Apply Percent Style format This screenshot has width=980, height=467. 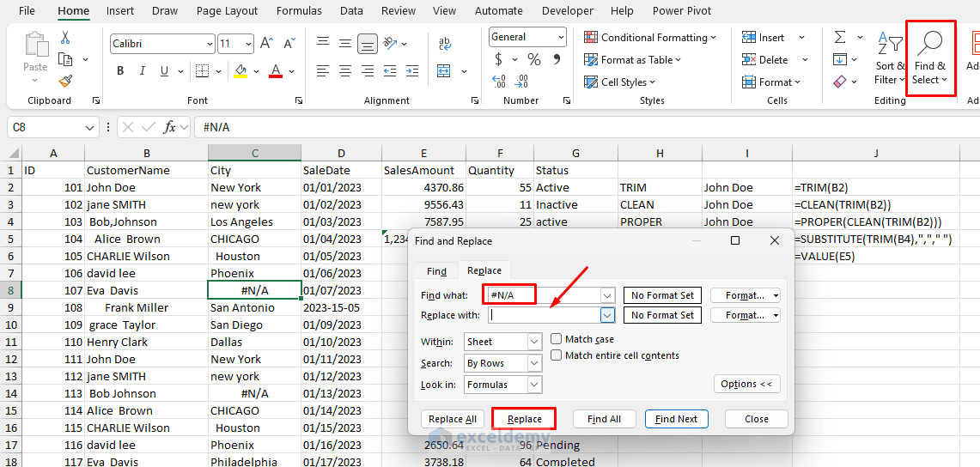[x=533, y=59]
